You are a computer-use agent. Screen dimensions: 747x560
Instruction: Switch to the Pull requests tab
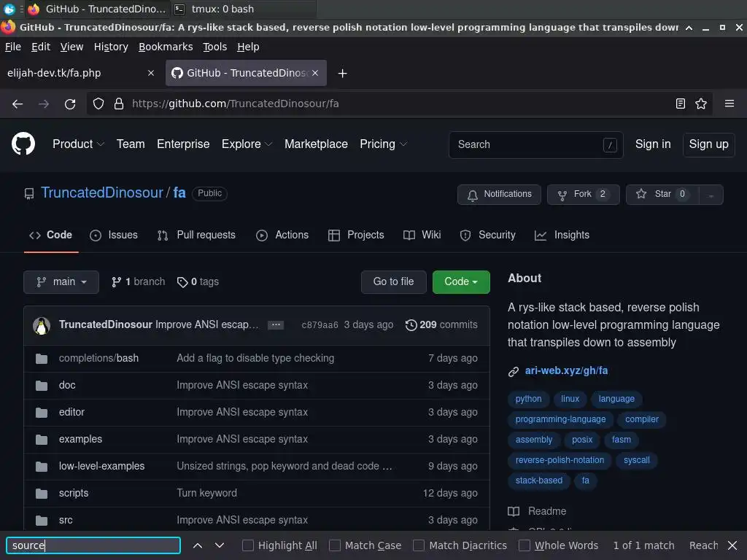196,236
